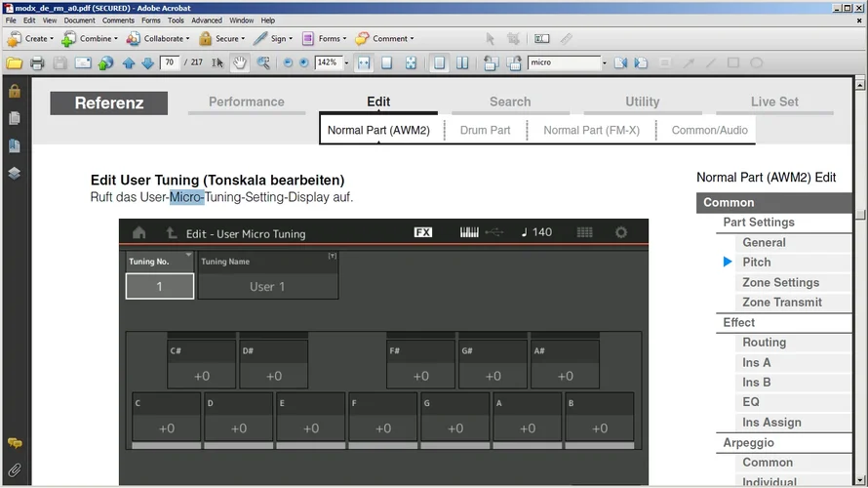Open the Sign dropdown

pyautogui.click(x=273, y=39)
